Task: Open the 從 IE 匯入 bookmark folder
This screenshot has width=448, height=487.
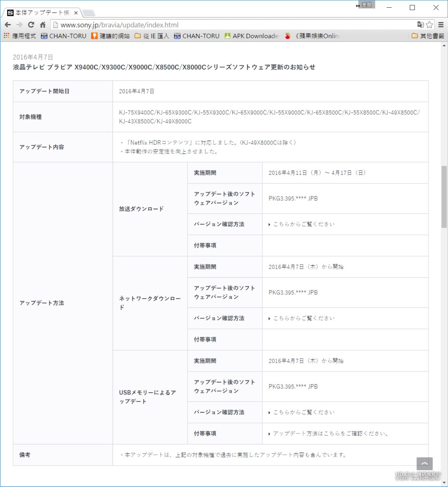Action: tap(152, 36)
